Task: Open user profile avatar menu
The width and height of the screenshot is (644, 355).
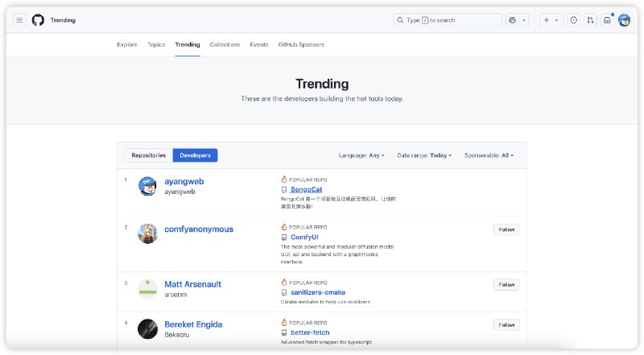Action: [625, 20]
